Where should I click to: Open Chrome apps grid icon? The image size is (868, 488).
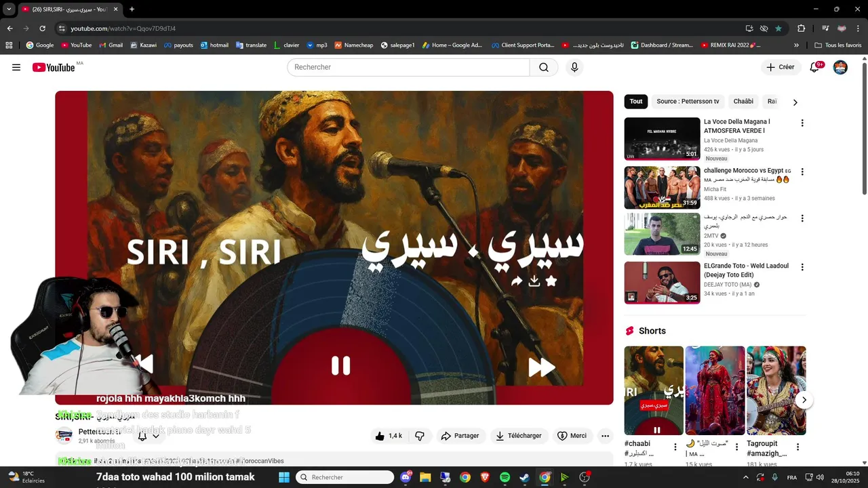[9, 45]
